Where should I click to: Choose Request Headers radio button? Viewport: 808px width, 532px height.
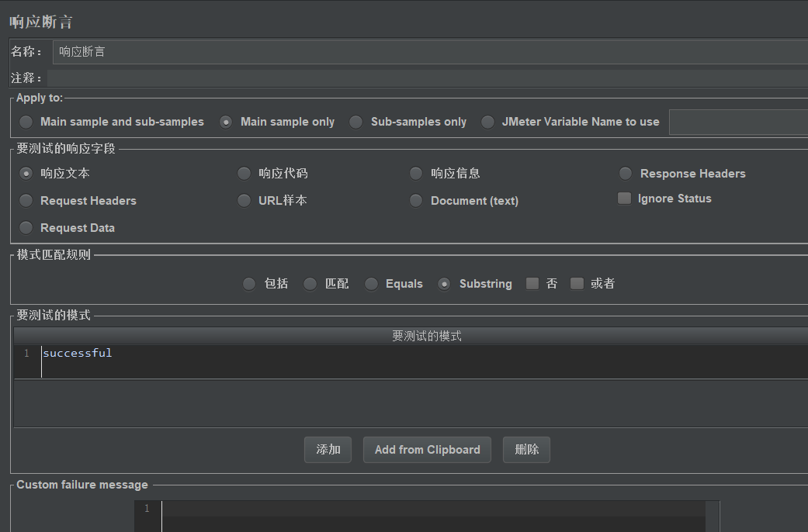[x=26, y=200]
